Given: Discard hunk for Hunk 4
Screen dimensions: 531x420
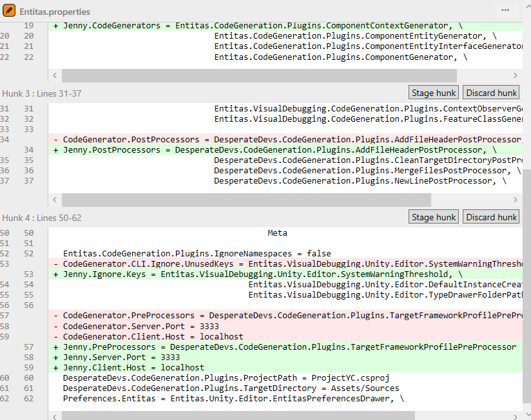Looking at the screenshot, I should click(490, 216).
